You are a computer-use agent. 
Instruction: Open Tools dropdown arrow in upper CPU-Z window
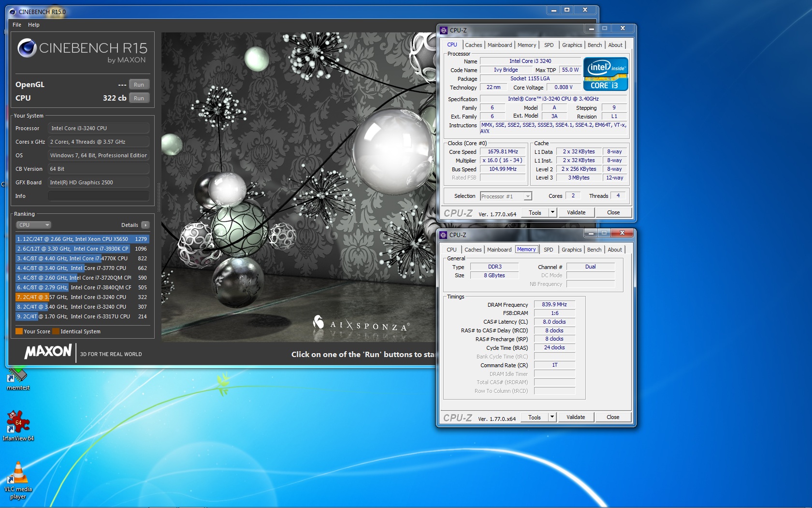pyautogui.click(x=552, y=212)
